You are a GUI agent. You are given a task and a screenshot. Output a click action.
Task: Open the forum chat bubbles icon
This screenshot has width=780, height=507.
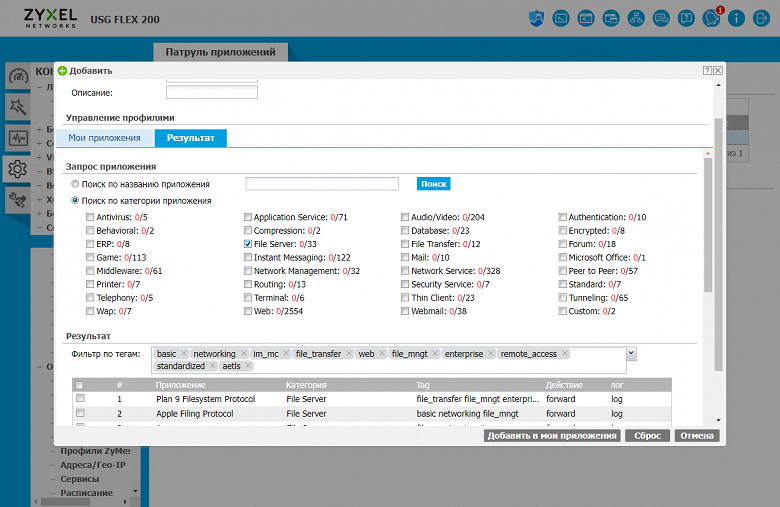(661, 19)
